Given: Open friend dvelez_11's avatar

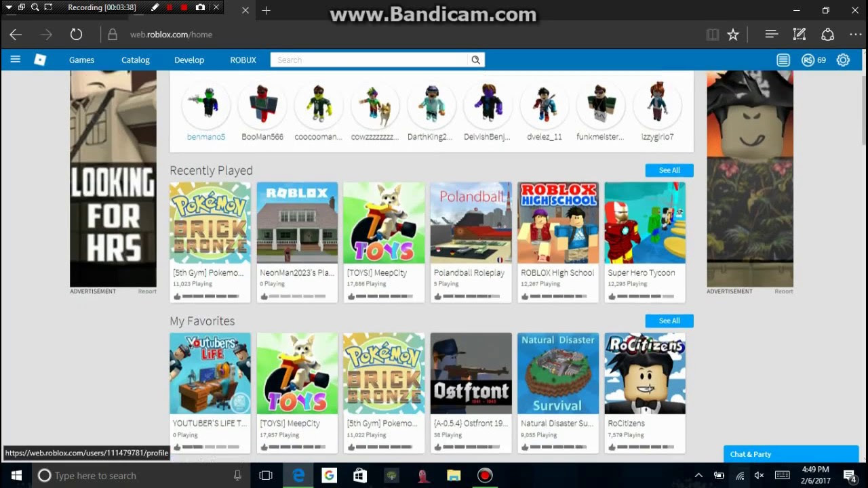Looking at the screenshot, I should (545, 104).
